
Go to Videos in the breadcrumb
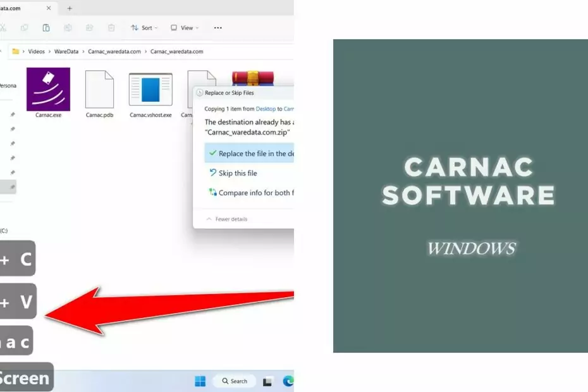click(37, 51)
